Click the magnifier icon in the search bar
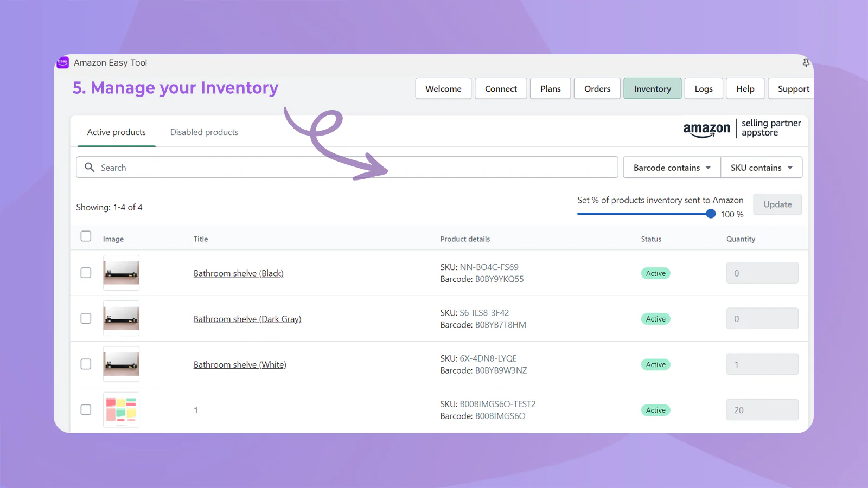 [x=90, y=168]
